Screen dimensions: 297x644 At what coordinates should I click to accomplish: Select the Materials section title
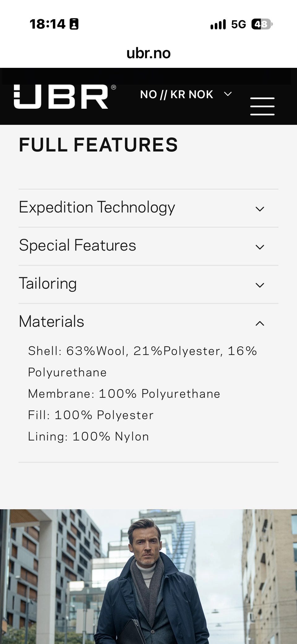51,321
